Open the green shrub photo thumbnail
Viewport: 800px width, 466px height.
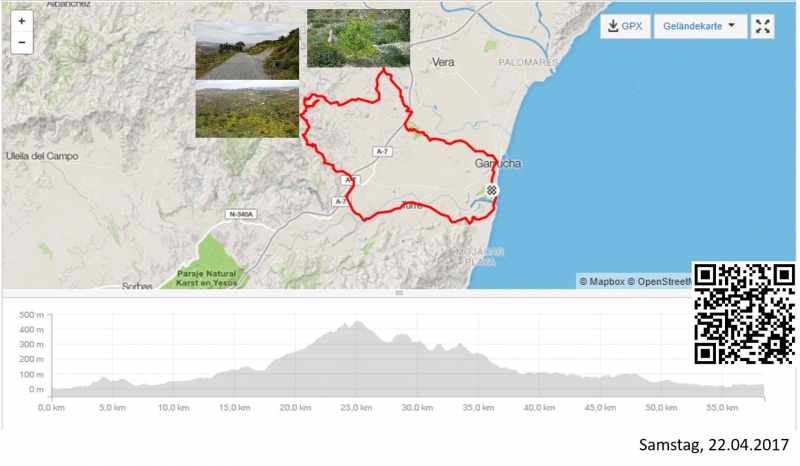click(358, 38)
